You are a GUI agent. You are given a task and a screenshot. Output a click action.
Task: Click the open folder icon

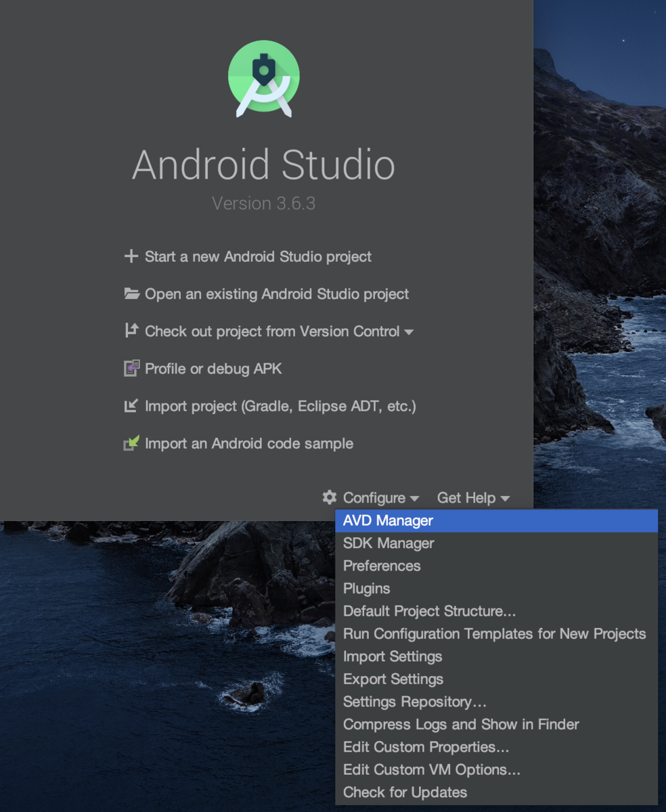[x=131, y=294]
